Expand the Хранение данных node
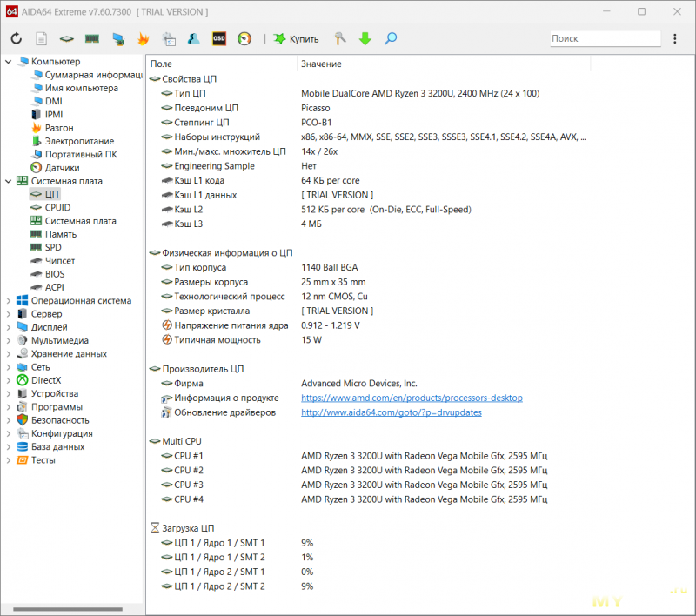 tap(9, 354)
